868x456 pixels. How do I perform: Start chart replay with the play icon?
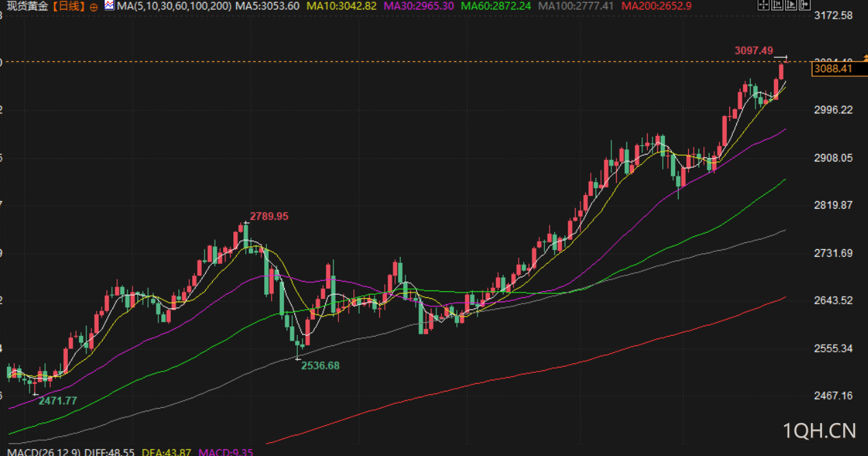[791, 4]
